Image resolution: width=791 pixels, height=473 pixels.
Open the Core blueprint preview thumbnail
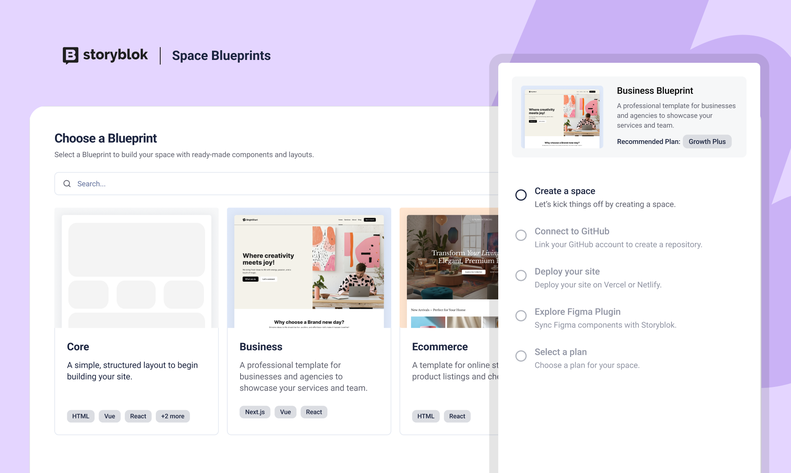coord(136,268)
